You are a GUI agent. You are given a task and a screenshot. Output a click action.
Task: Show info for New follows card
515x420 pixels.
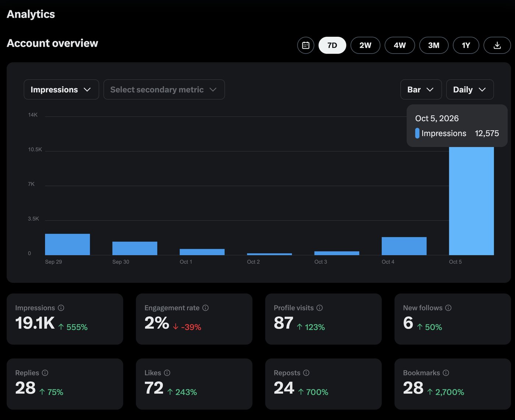pos(448,308)
